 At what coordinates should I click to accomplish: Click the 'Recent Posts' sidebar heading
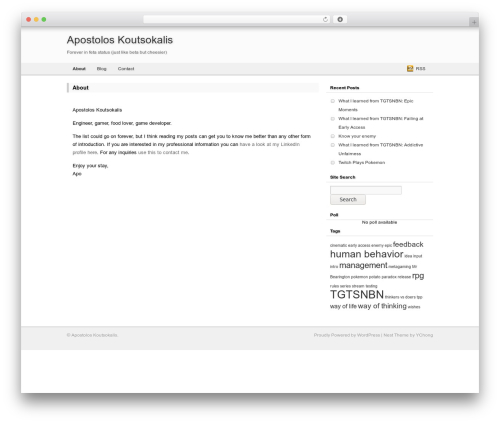click(344, 88)
